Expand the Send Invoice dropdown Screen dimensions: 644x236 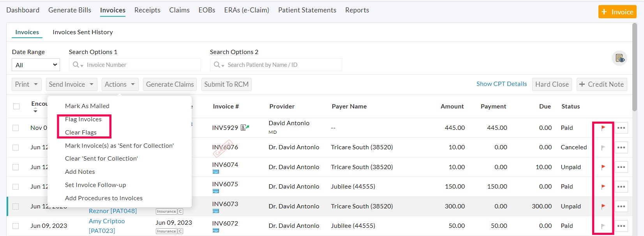(x=71, y=84)
